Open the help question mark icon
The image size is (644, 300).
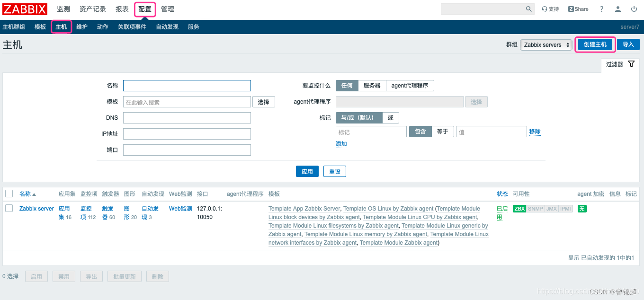(602, 9)
